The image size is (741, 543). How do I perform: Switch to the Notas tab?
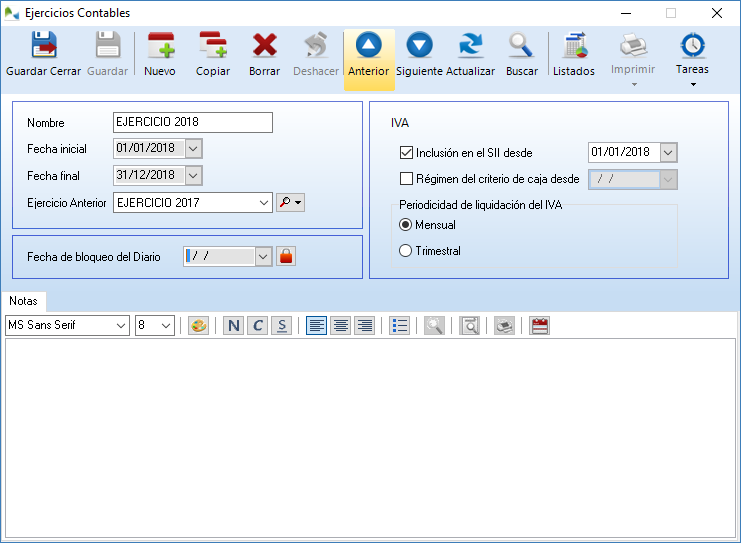[x=24, y=301]
